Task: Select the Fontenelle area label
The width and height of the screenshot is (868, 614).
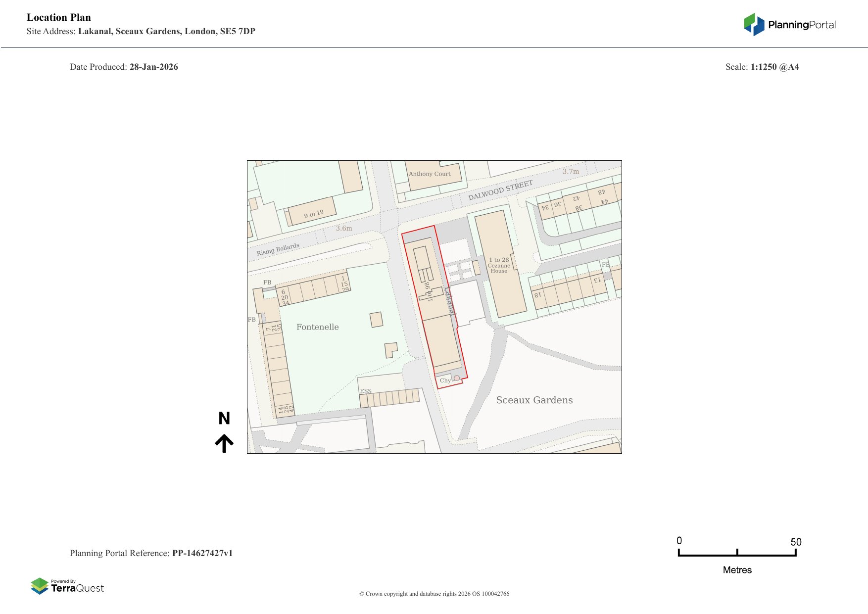Action: (x=318, y=327)
